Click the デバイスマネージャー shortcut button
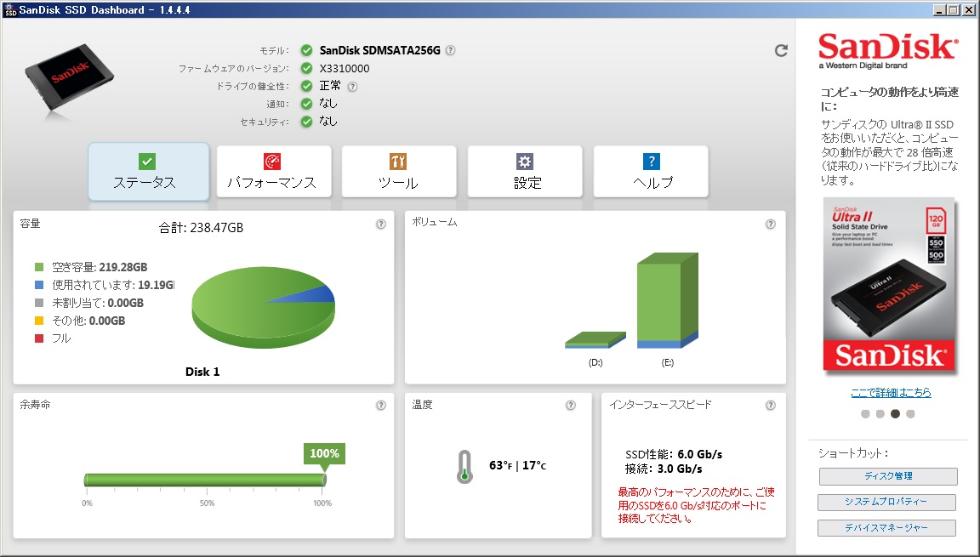980x557 pixels. 887,528
